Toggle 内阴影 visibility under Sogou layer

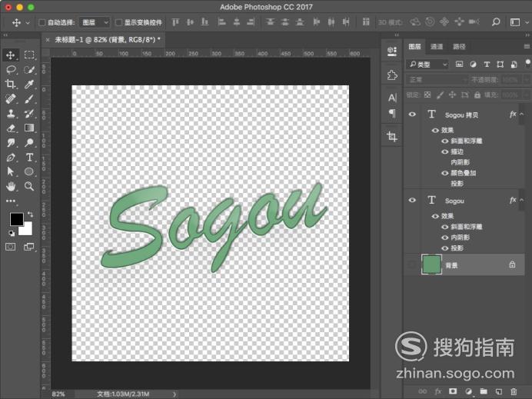445,238
